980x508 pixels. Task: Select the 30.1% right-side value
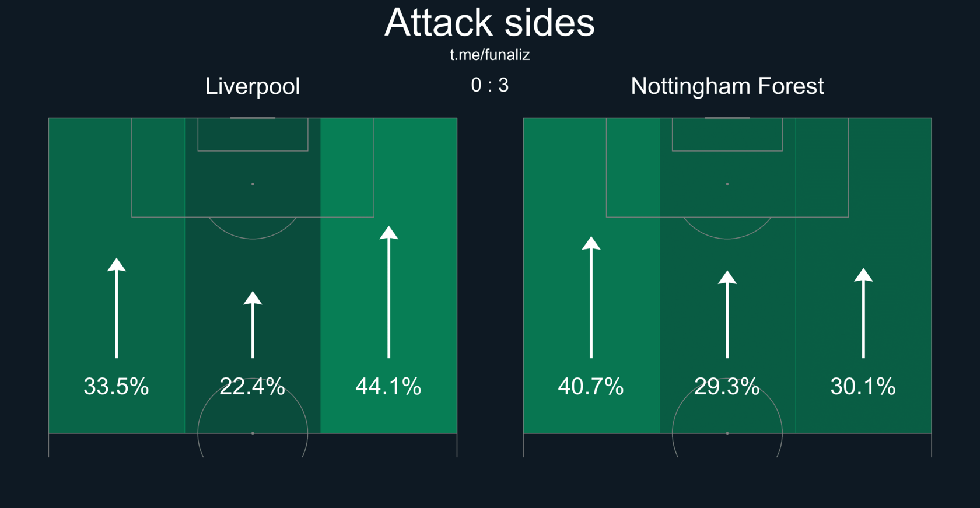tap(863, 387)
